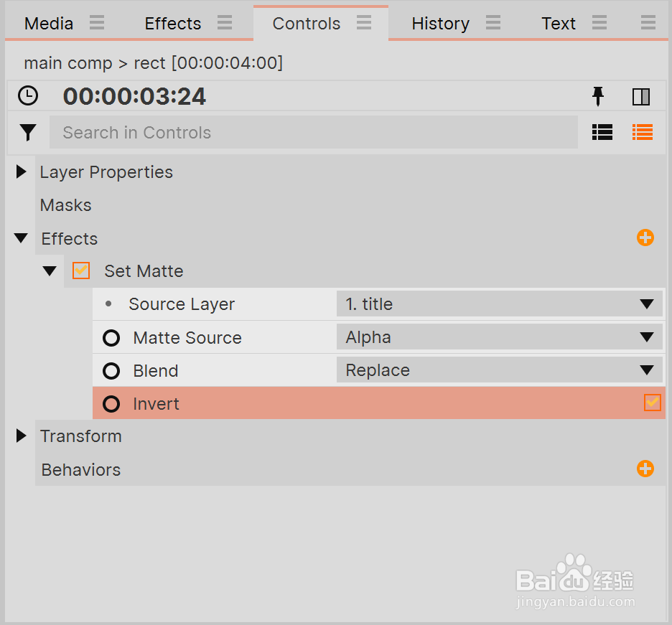Click the Search in Controls field
672x625 pixels.
pos(313,132)
